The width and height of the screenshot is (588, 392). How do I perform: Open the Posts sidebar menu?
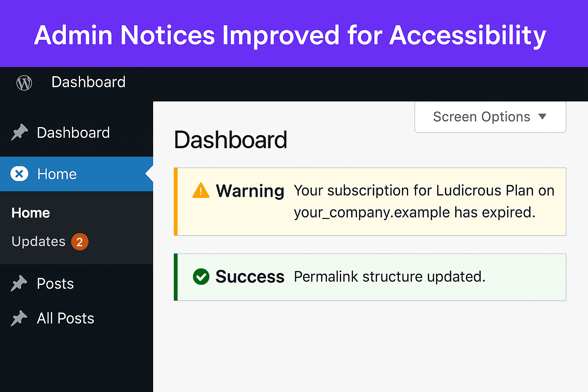[77, 284]
